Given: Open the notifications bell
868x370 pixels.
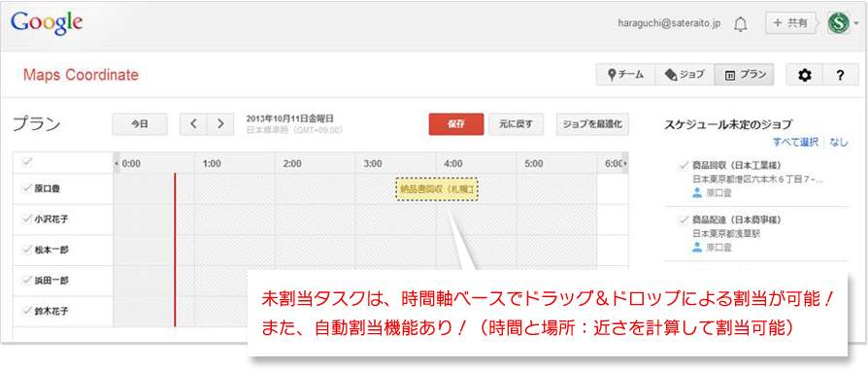Looking at the screenshot, I should click(740, 24).
